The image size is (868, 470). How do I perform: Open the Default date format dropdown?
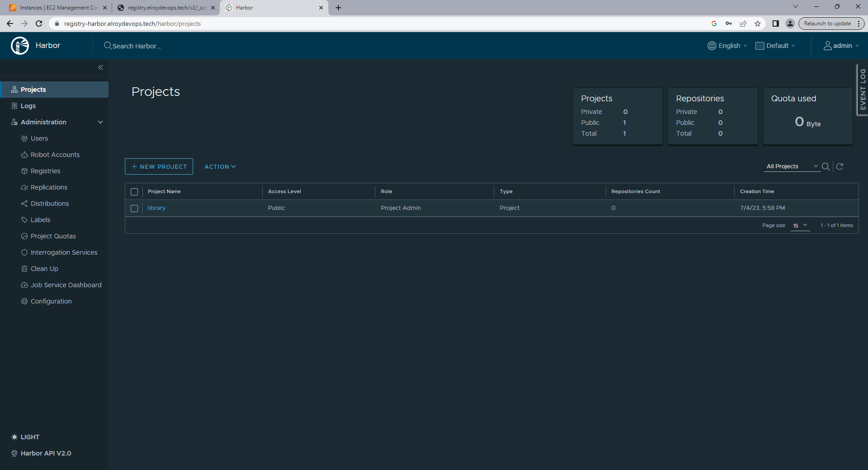tap(775, 46)
